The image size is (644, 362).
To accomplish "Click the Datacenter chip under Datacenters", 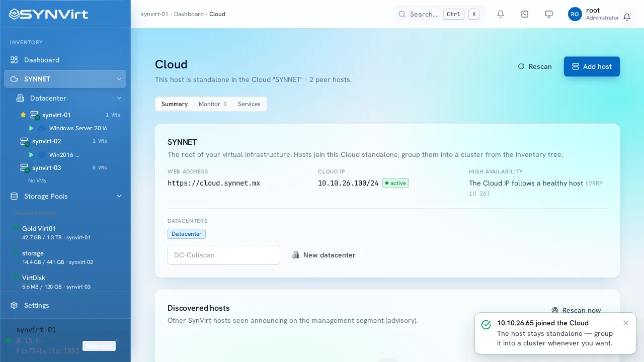I will tap(187, 234).
